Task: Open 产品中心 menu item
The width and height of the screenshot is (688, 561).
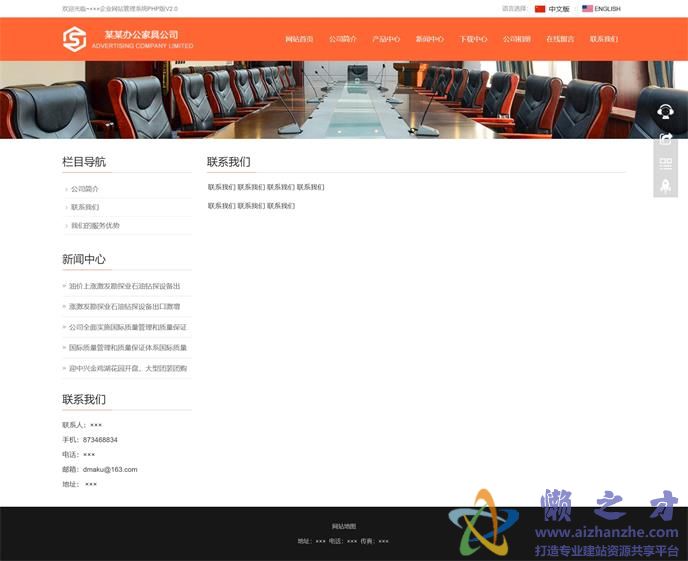Action: (386, 40)
